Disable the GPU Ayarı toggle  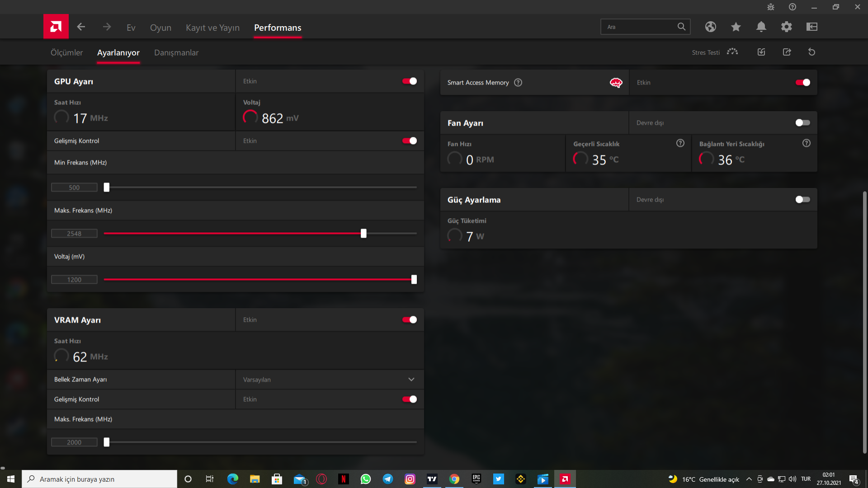coord(410,81)
